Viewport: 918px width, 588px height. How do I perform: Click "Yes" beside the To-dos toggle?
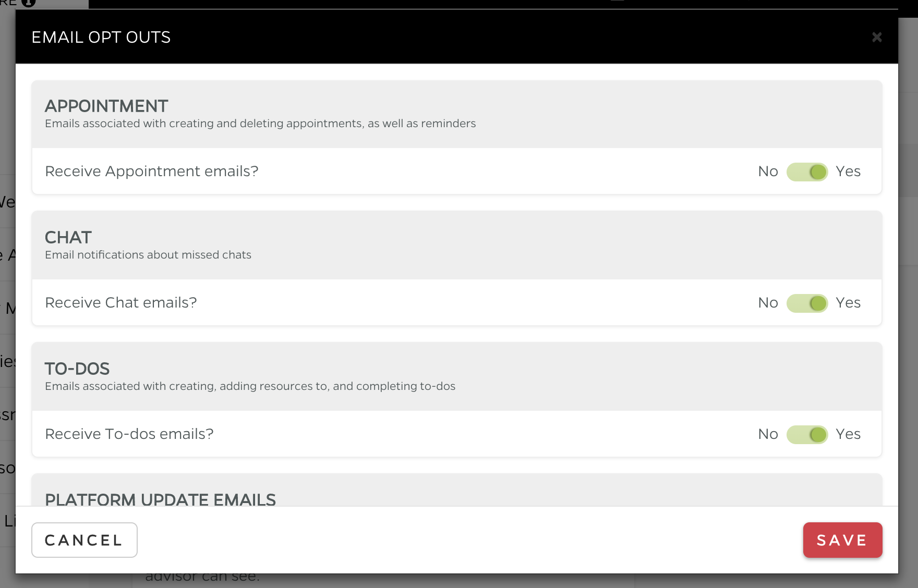(x=848, y=434)
